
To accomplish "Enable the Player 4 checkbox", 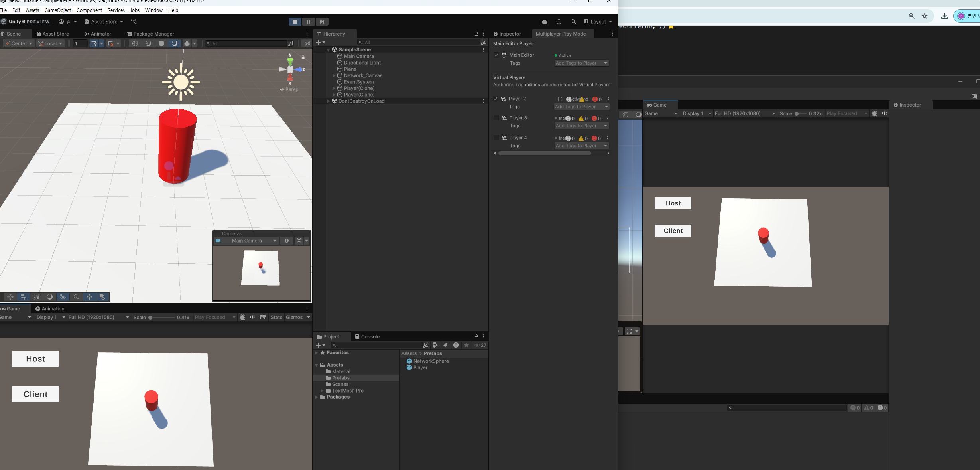I will click(x=496, y=138).
